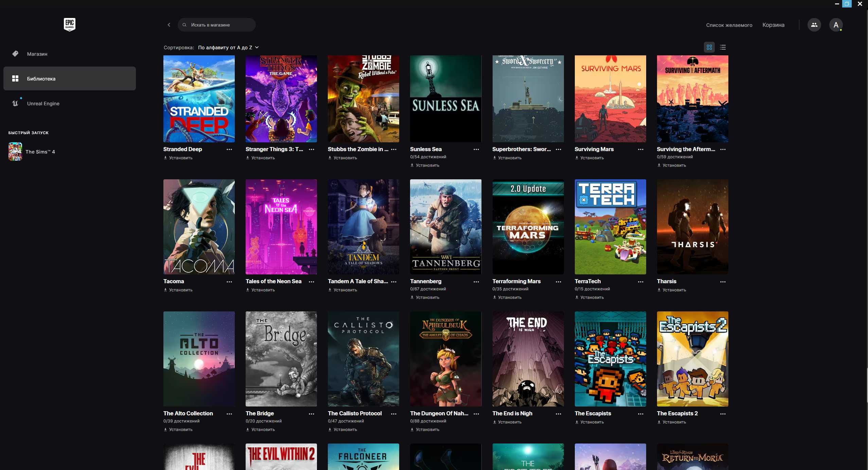The width and height of the screenshot is (868, 470).
Task: Go back using the back arrow
Action: point(169,25)
